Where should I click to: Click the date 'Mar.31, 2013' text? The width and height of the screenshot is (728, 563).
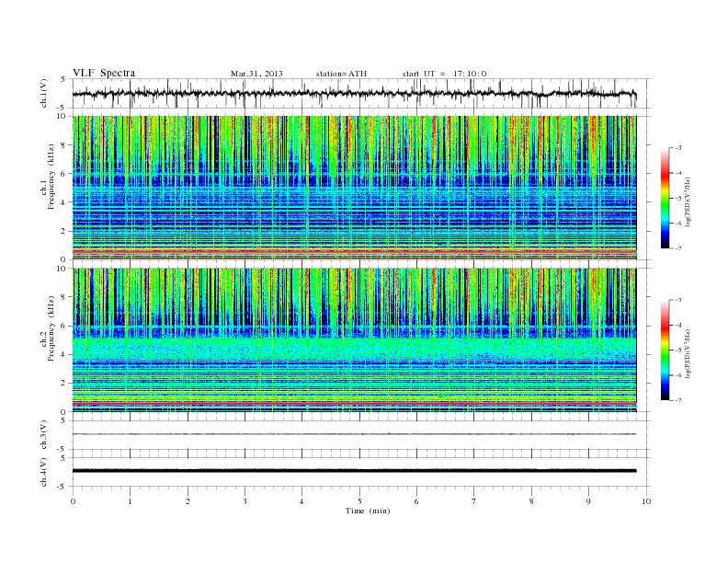[x=256, y=74]
